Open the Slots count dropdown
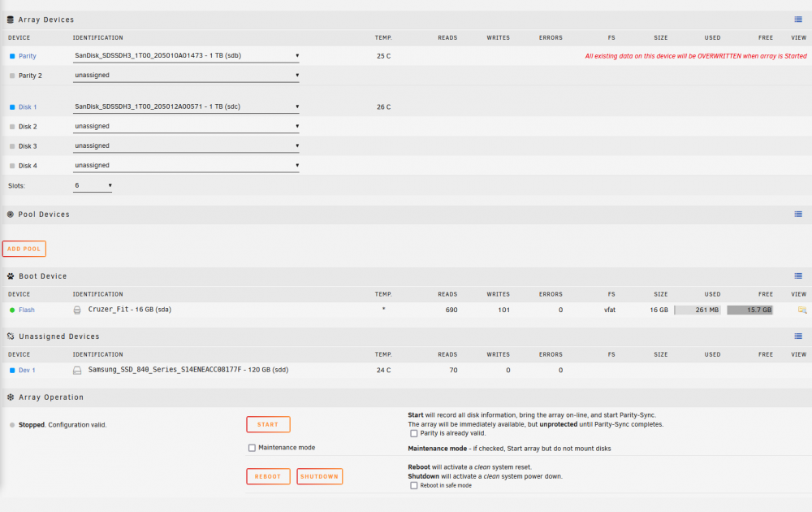 coord(93,185)
